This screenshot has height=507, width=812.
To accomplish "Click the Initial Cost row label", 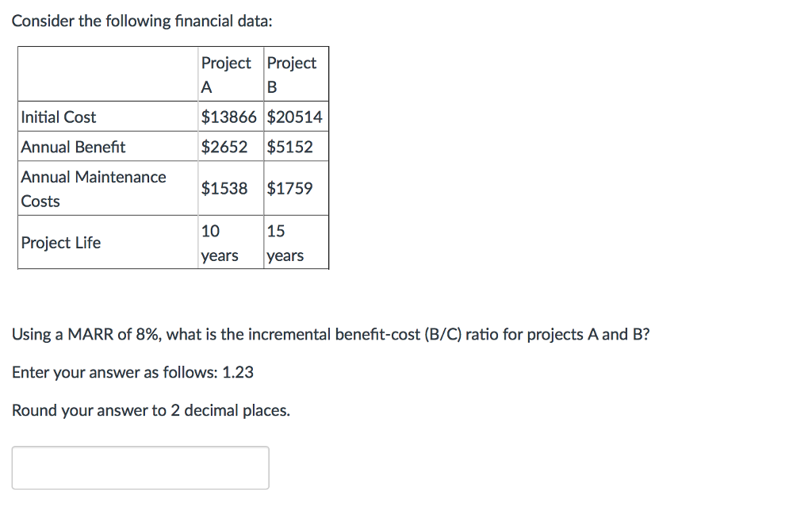I will pos(59,117).
